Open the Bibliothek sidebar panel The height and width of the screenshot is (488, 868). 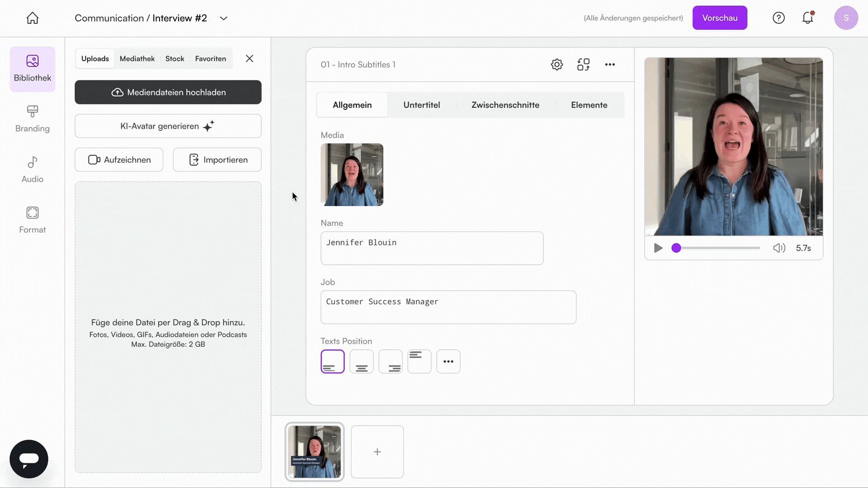point(33,69)
